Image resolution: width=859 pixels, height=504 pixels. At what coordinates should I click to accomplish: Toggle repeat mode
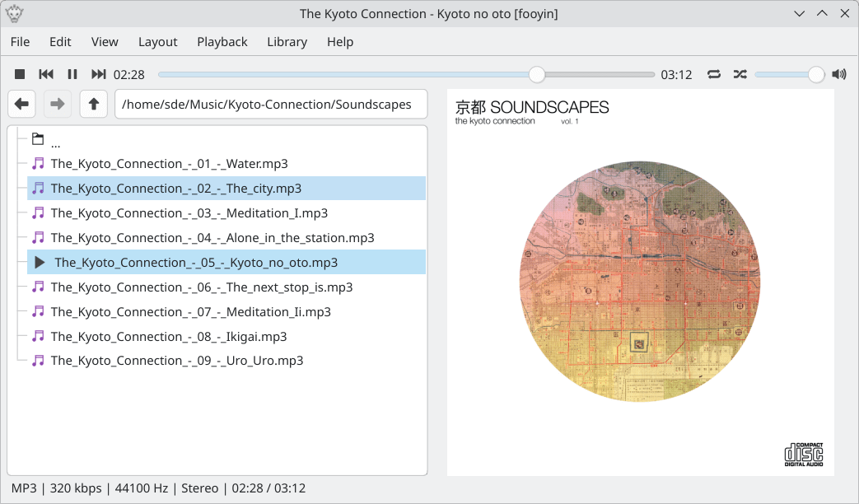point(714,74)
